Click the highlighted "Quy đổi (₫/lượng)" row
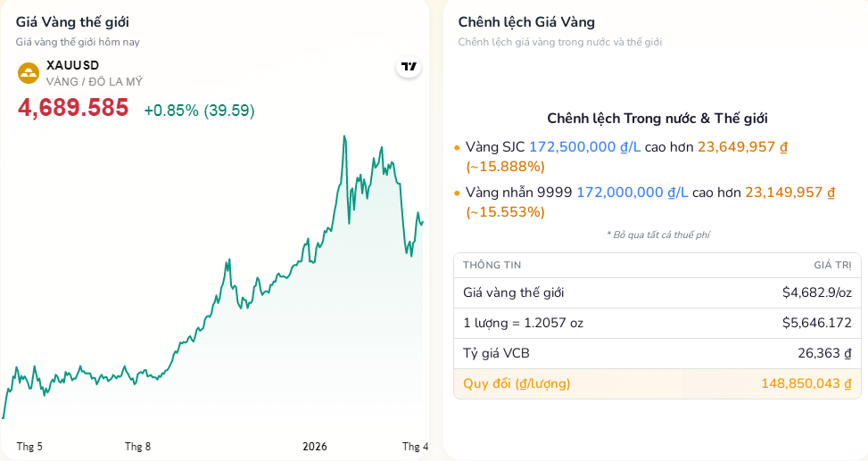The image size is (868, 461). click(657, 383)
